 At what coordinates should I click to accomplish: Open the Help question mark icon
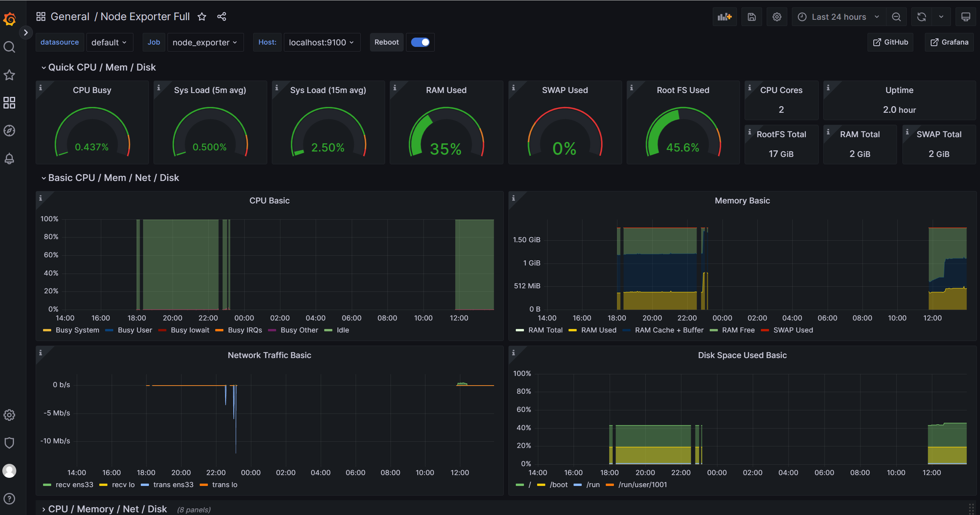click(x=9, y=499)
